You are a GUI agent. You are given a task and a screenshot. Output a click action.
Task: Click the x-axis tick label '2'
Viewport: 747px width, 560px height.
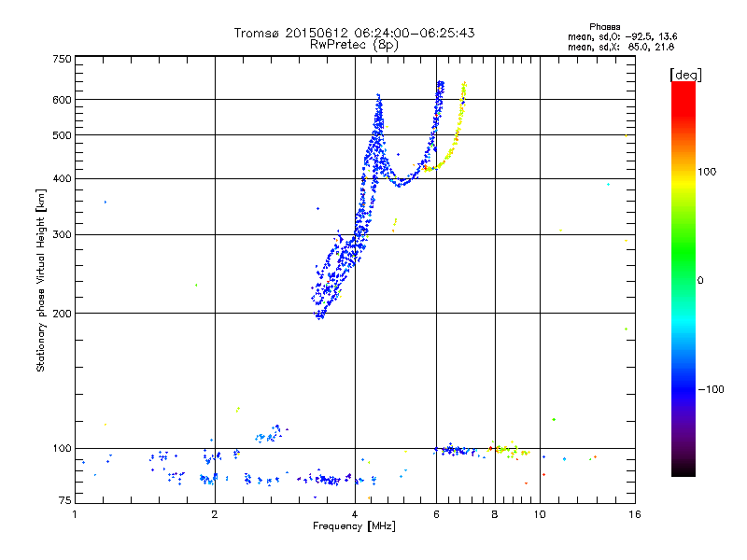(x=215, y=514)
